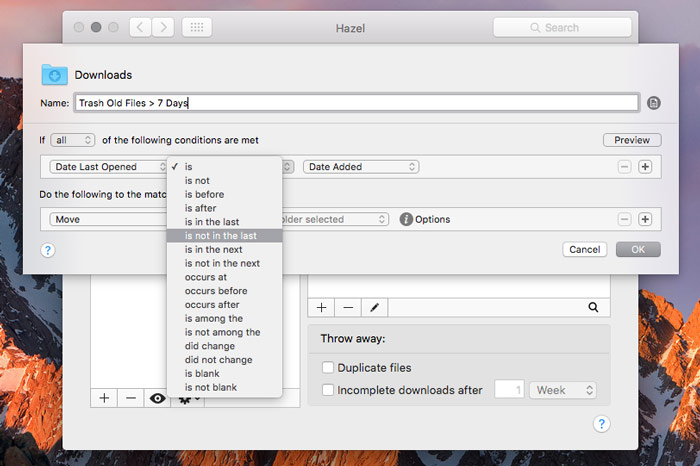Click the pencil edit rule icon
This screenshot has width=700, height=466.
tap(374, 309)
